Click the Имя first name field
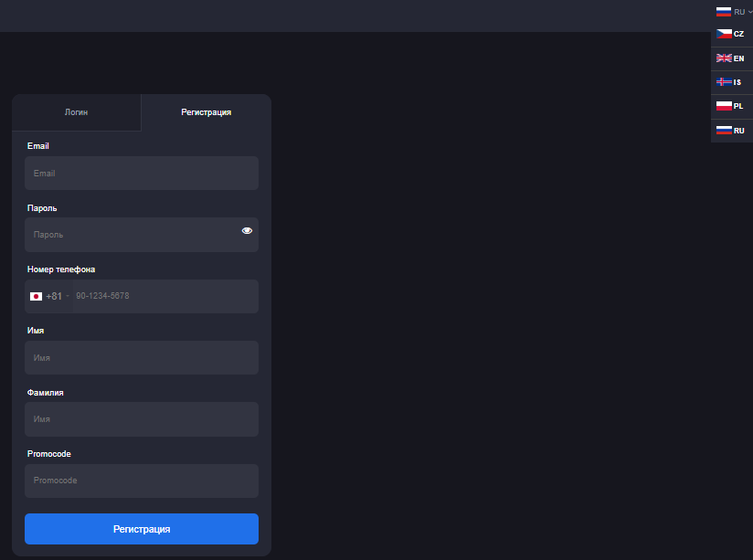 (x=142, y=358)
